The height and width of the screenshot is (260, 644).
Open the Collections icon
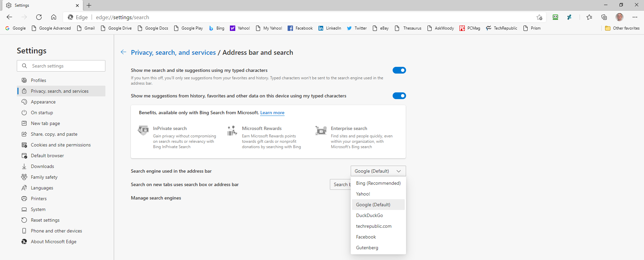pos(604,17)
